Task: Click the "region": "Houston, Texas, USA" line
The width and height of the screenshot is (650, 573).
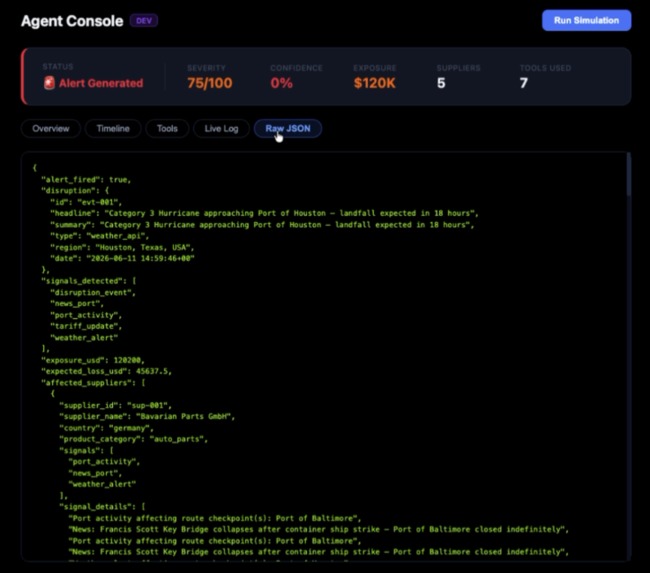Action: 122,248
